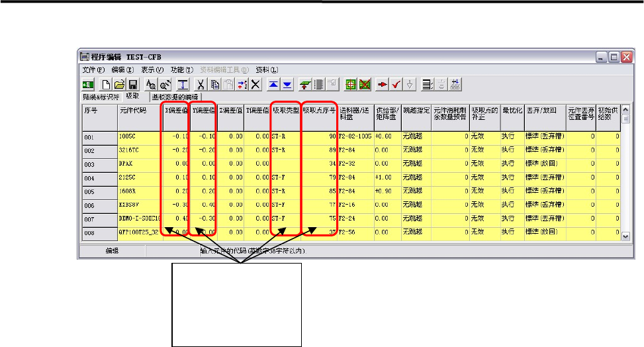Viewport: 644px width, 347px height.
Task: Switch to the 基板数据的编辑 tab
Action: pyautogui.click(x=175, y=97)
